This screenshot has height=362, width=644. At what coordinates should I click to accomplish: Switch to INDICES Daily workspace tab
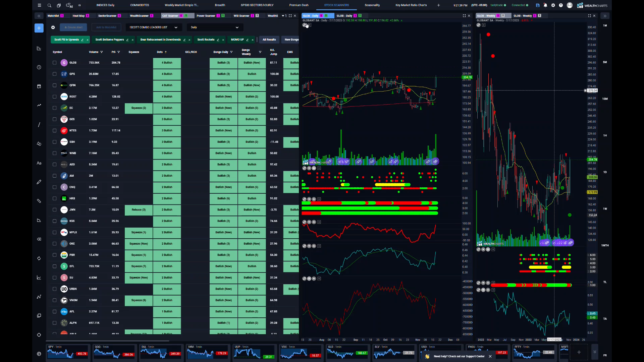105,5
